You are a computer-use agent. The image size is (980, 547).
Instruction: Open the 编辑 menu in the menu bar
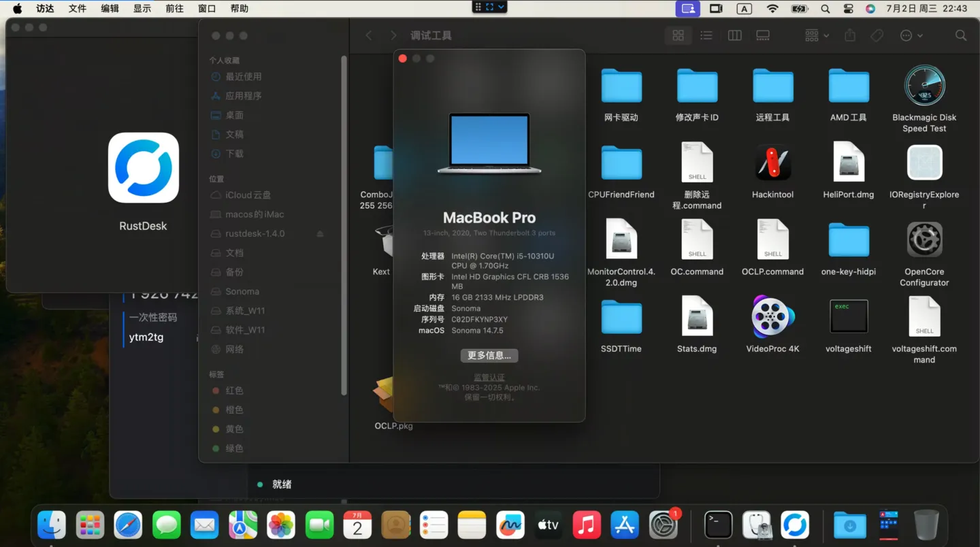(x=110, y=9)
